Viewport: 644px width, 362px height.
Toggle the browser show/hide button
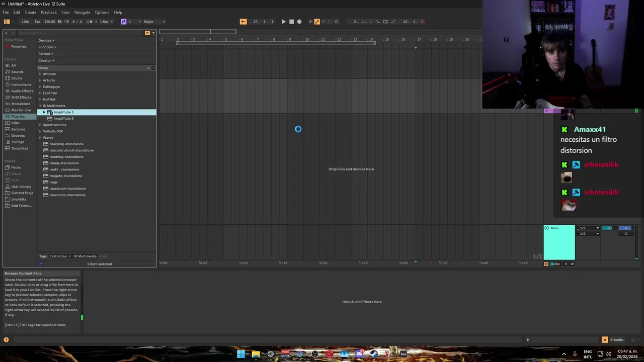pos(7,22)
